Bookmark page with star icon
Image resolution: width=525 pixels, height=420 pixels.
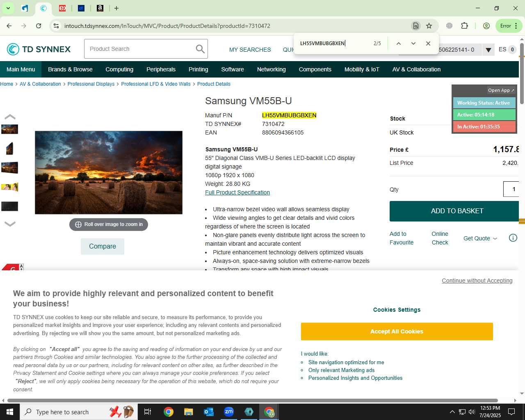click(x=429, y=26)
